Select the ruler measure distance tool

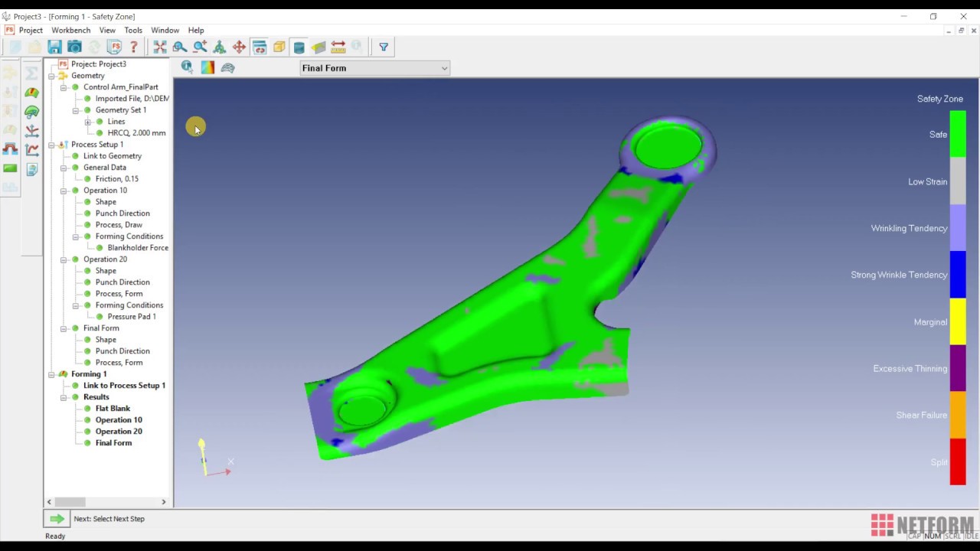coord(338,47)
